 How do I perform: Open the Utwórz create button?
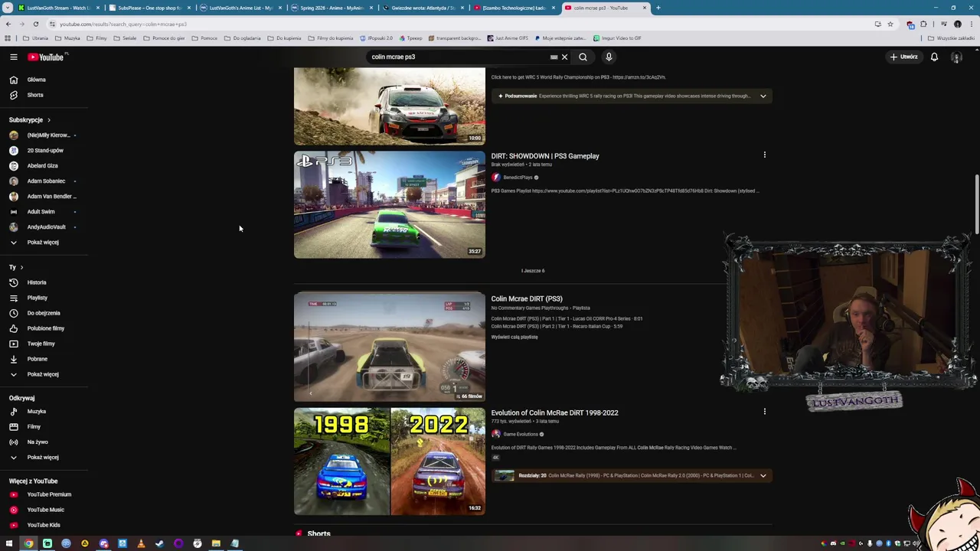tap(904, 57)
